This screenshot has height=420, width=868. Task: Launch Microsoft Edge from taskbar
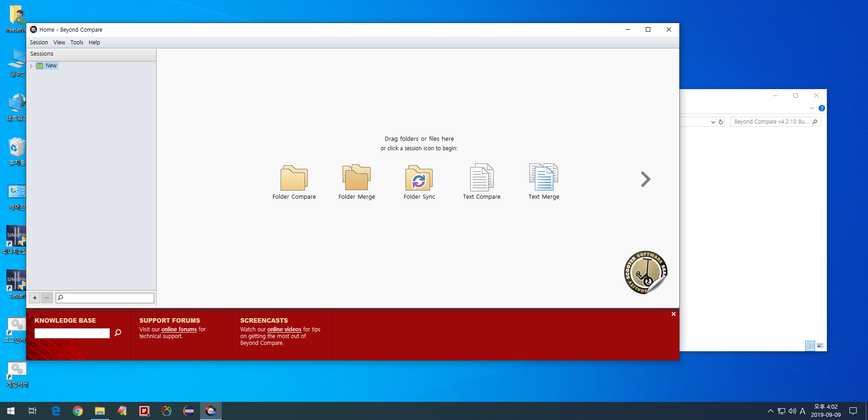pos(56,411)
